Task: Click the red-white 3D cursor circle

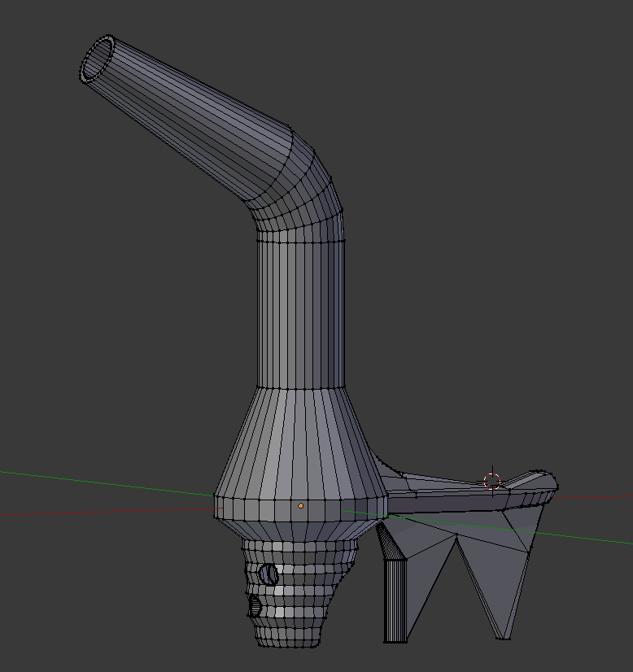Action: pyautogui.click(x=492, y=482)
